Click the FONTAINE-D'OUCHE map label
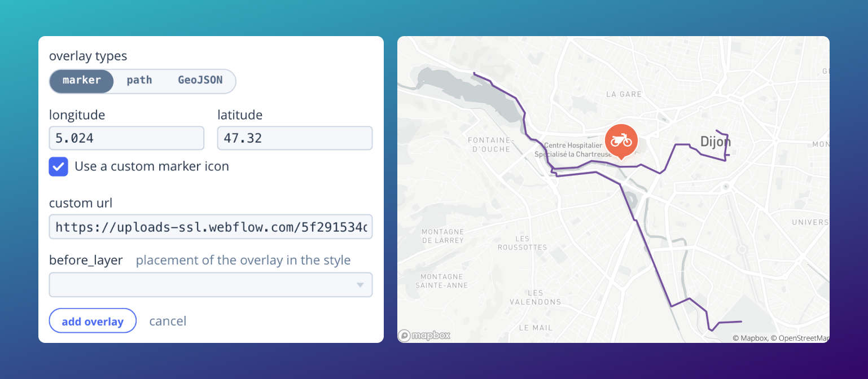Viewport: 868px width, 379px height. point(490,144)
